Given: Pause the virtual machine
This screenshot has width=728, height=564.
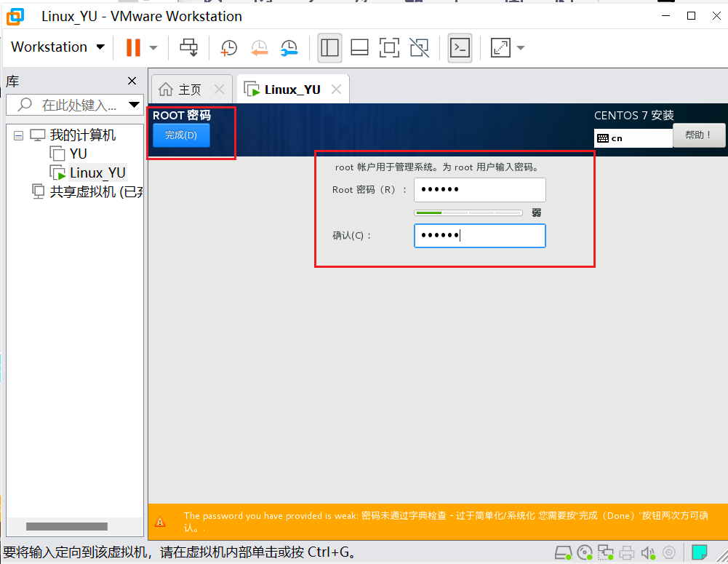Looking at the screenshot, I should [133, 47].
